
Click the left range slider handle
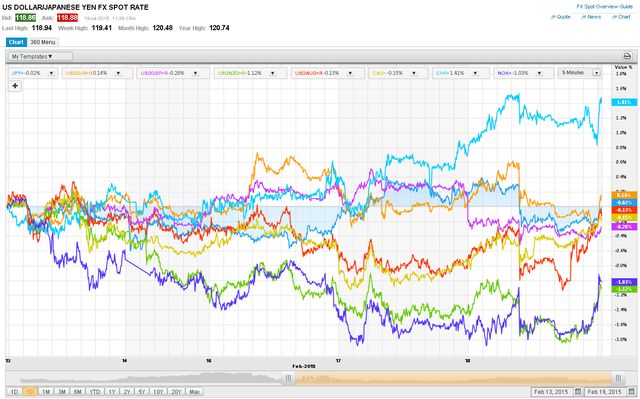point(288,378)
